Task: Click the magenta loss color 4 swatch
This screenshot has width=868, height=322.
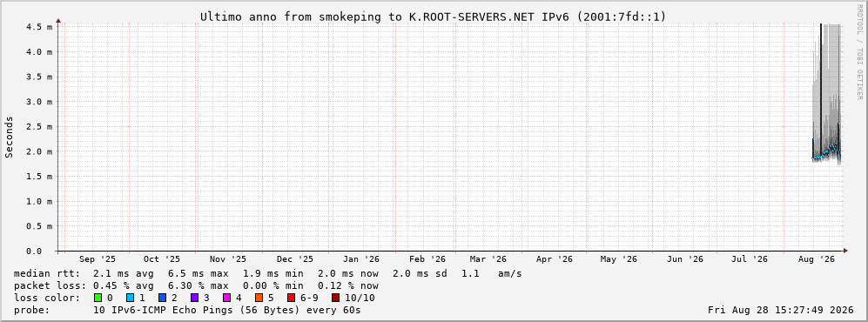Action: point(227,298)
